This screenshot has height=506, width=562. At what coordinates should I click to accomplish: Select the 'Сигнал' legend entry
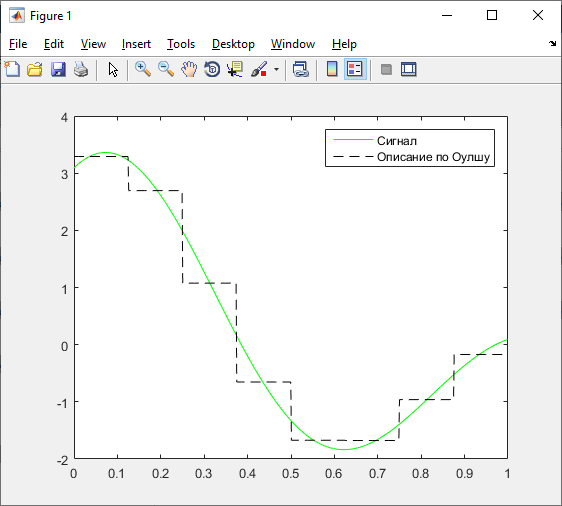[x=397, y=141]
